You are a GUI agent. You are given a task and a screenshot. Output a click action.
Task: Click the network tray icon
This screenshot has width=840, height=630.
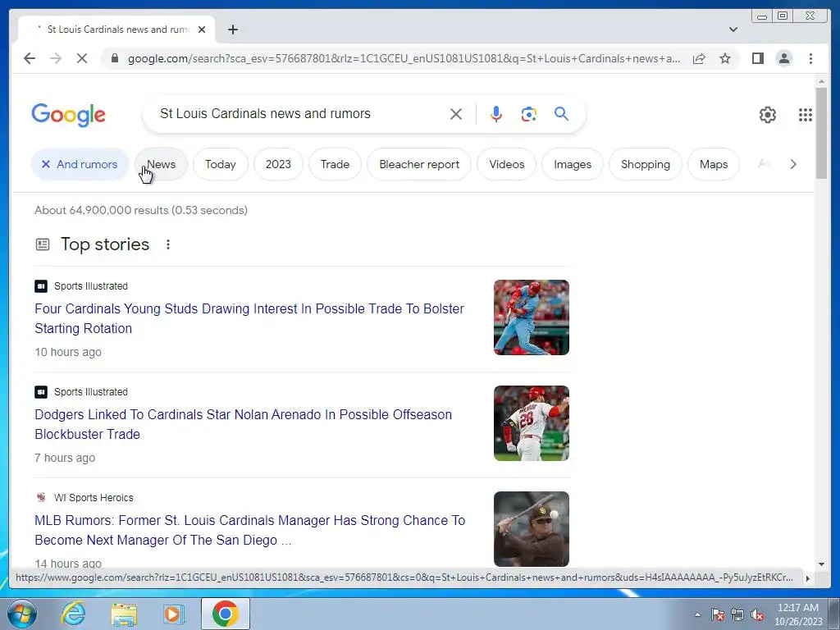737,614
